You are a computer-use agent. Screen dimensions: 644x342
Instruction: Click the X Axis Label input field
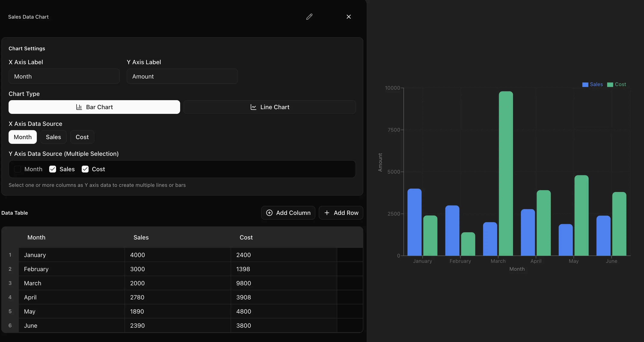tap(64, 76)
